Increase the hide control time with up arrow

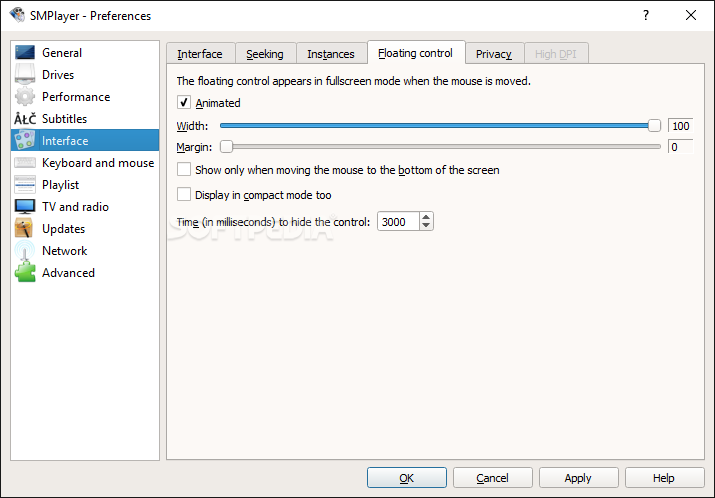426,217
